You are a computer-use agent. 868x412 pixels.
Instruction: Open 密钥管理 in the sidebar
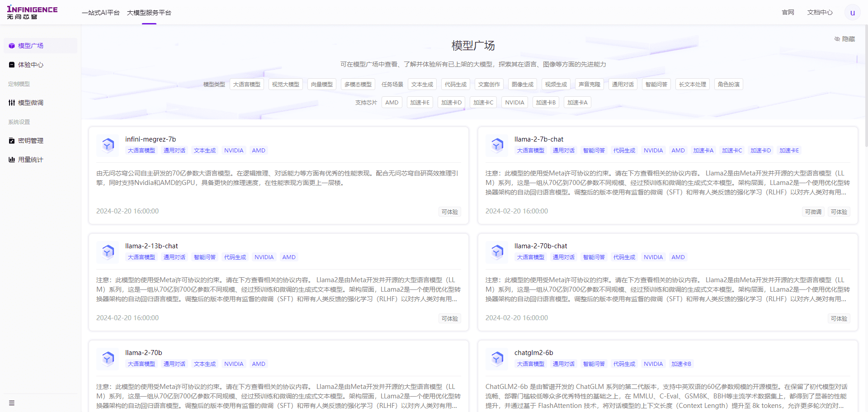tap(40, 141)
